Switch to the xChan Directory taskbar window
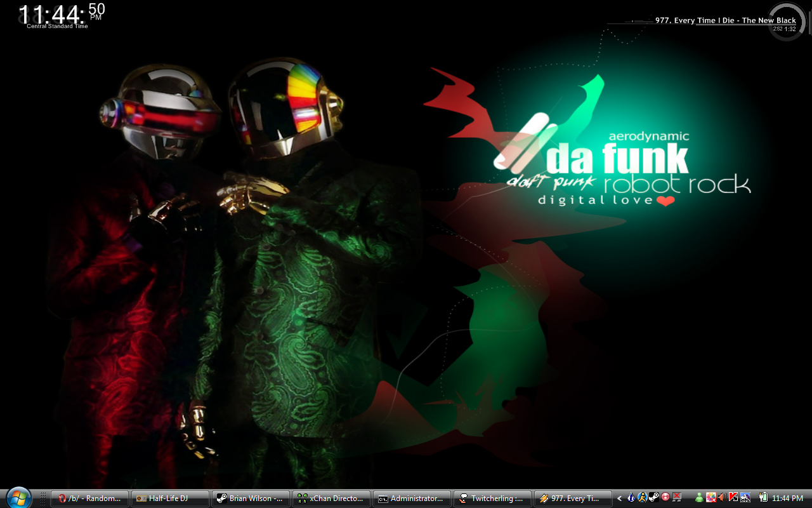 point(331,498)
